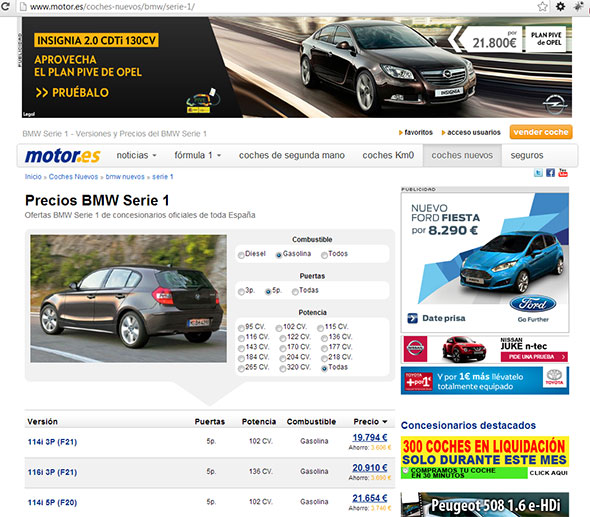This screenshot has height=517, width=590.
Task: Click the 19.794 € price link
Action: point(370,438)
